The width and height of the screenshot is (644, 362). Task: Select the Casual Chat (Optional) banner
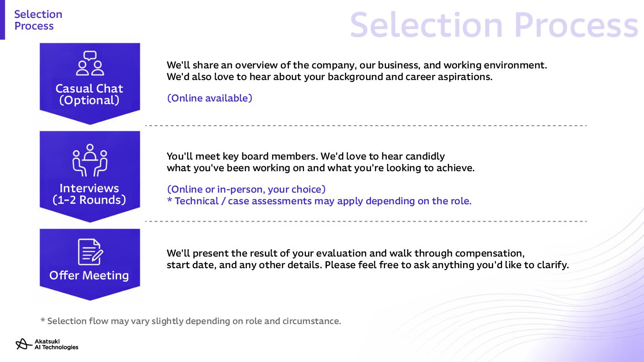(90, 84)
